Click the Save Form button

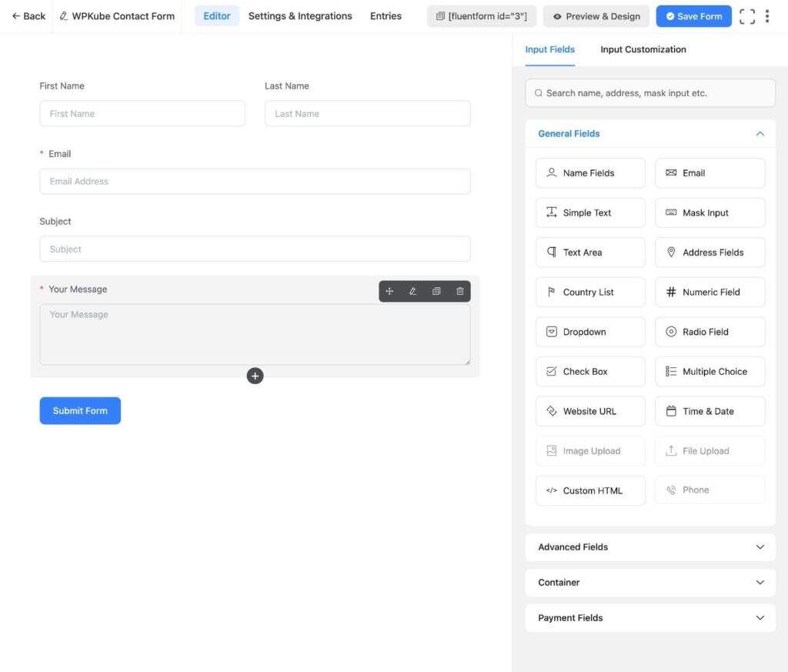coord(693,16)
